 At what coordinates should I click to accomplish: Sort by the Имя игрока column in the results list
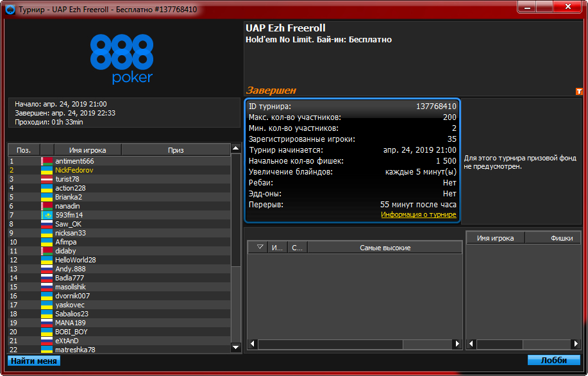pos(87,150)
